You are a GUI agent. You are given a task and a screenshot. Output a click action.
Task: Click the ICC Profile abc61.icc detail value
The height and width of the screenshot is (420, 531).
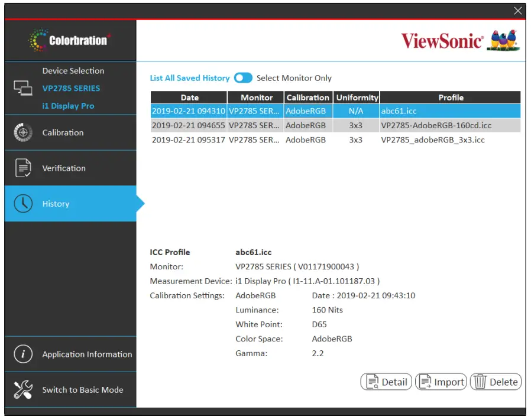253,252
